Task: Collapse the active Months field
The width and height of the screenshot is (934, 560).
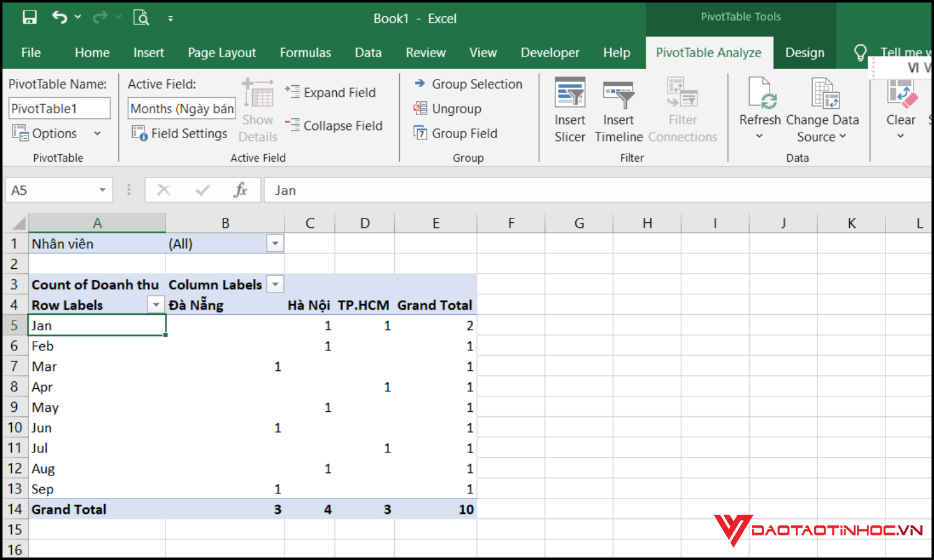Action: (334, 125)
